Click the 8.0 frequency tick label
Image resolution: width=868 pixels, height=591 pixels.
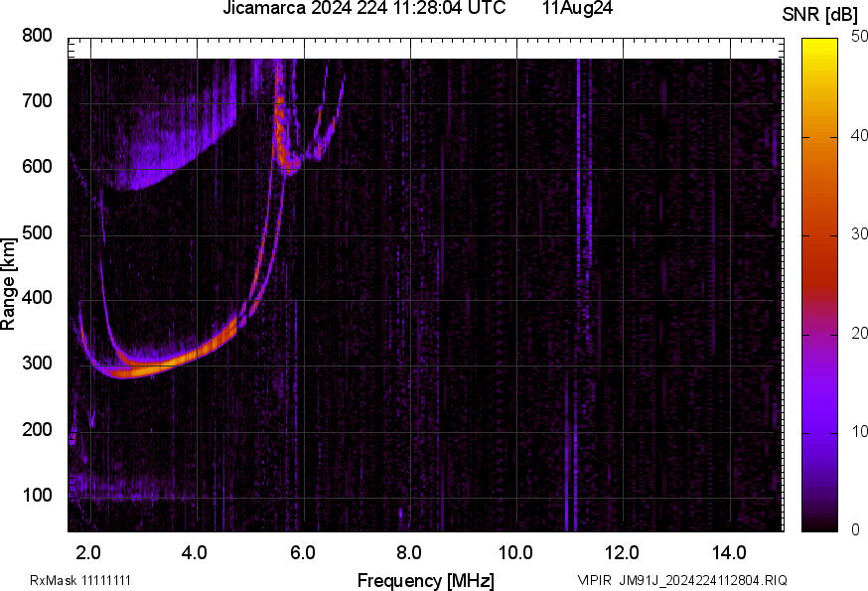click(x=409, y=551)
